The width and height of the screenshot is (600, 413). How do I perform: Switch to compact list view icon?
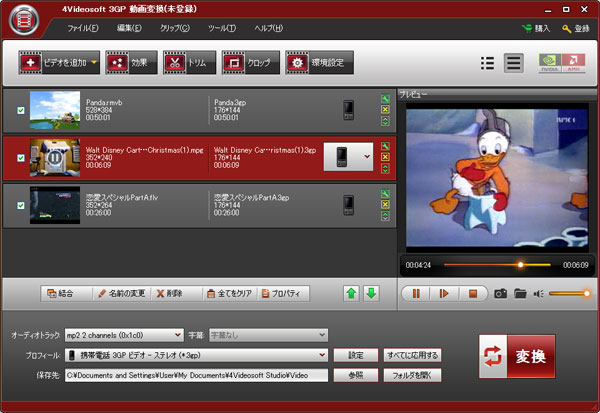point(487,63)
